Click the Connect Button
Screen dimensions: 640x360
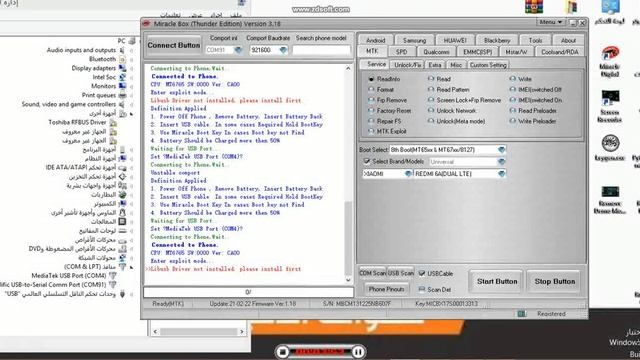coord(174,45)
